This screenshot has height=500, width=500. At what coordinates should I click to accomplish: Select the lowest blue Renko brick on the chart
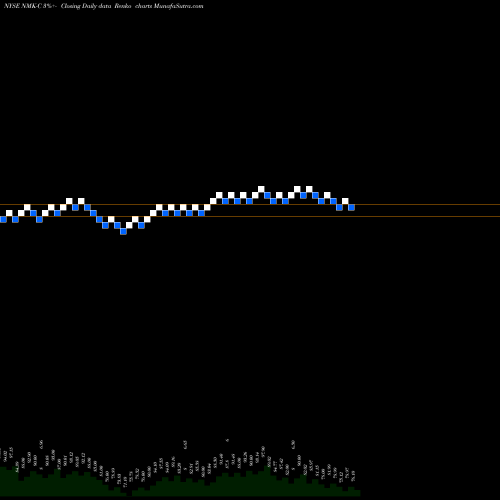coord(123,231)
